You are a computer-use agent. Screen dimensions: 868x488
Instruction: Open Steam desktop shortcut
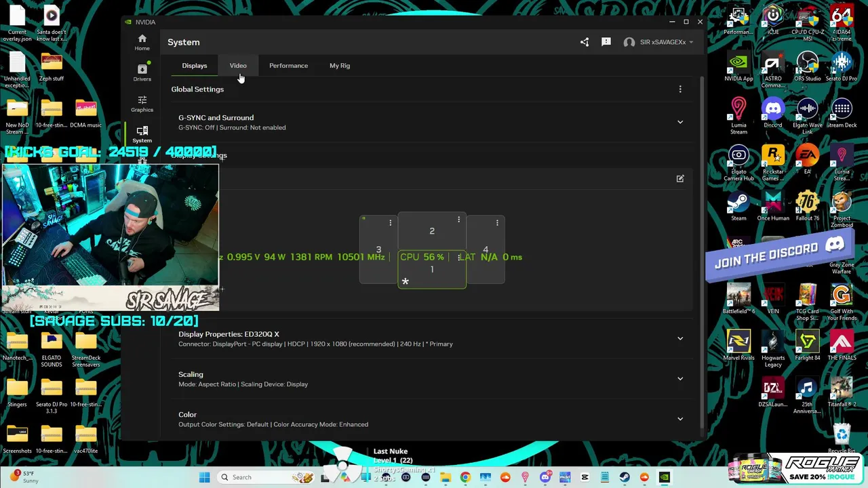(738, 207)
